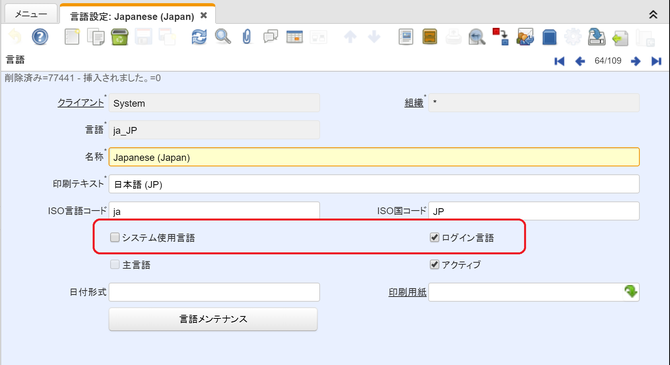Close the 言語設定 tab with its X
Image resolution: width=670 pixels, height=365 pixels.
tap(204, 15)
